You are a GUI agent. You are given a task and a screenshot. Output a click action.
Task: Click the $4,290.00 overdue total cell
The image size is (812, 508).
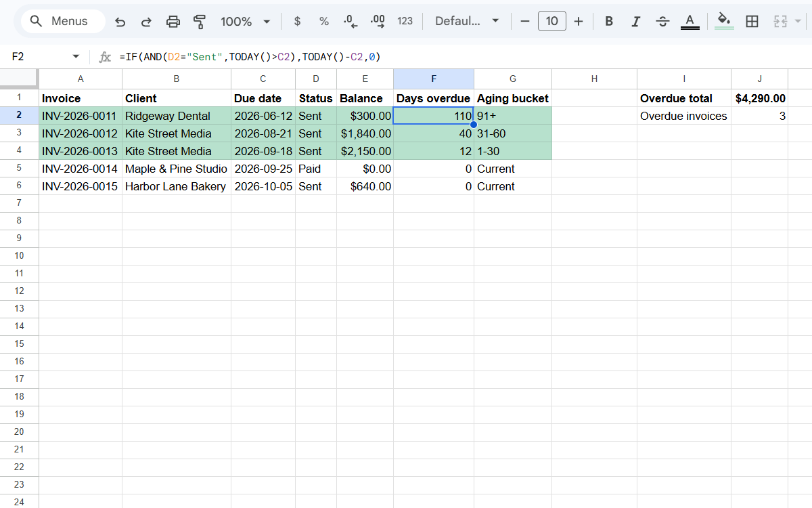coord(760,98)
